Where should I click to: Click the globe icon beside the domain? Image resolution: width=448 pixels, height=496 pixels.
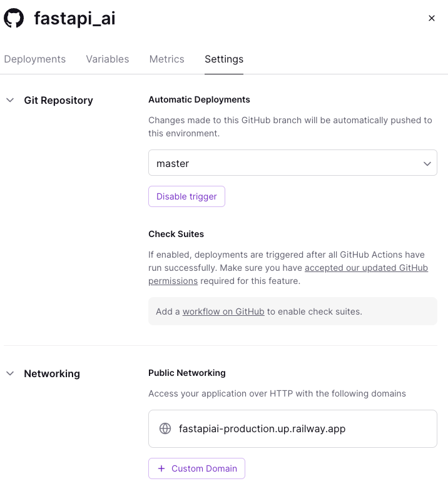165,428
